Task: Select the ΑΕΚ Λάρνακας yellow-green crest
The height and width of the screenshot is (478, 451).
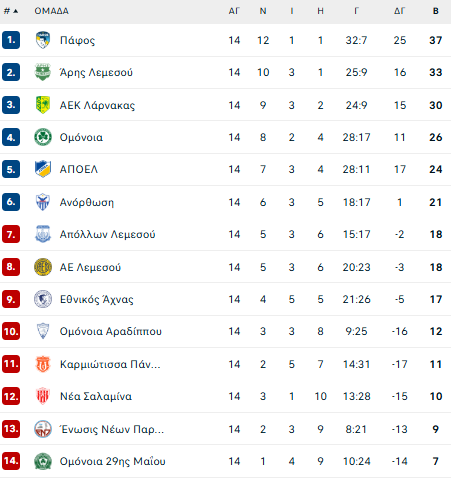Action: coord(43,105)
